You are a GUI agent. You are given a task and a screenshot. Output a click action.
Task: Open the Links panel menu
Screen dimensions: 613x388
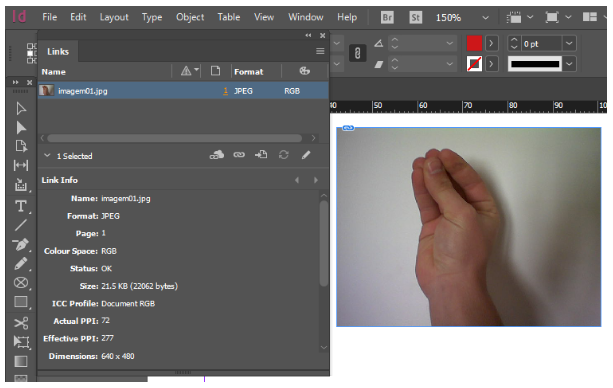click(x=320, y=51)
